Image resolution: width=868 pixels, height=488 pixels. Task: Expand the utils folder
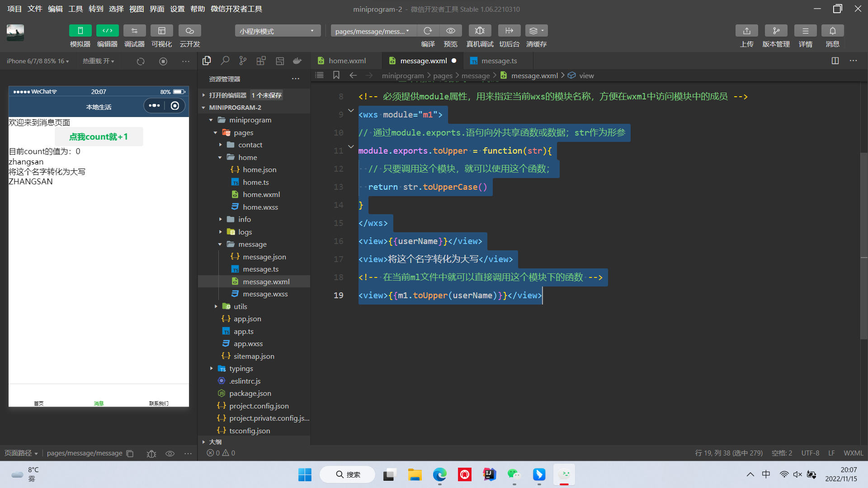[240, 306]
